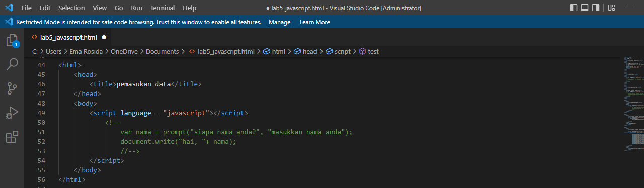
Task: Click the opening <body> tag on line 48
Action: point(86,103)
